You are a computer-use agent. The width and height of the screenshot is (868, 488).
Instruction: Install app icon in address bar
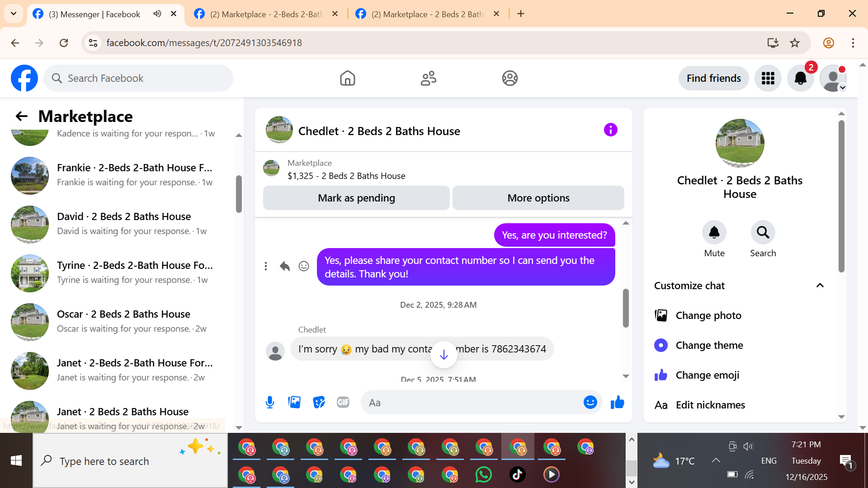coord(773,43)
